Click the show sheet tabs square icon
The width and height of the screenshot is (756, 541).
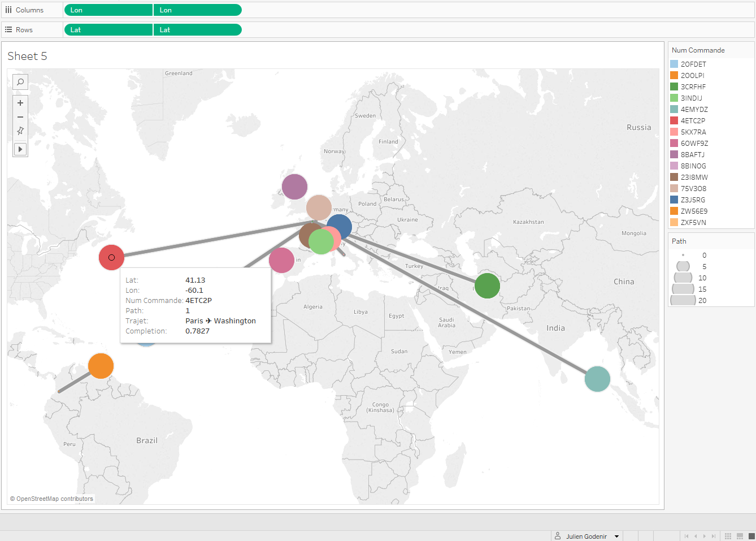click(x=751, y=536)
